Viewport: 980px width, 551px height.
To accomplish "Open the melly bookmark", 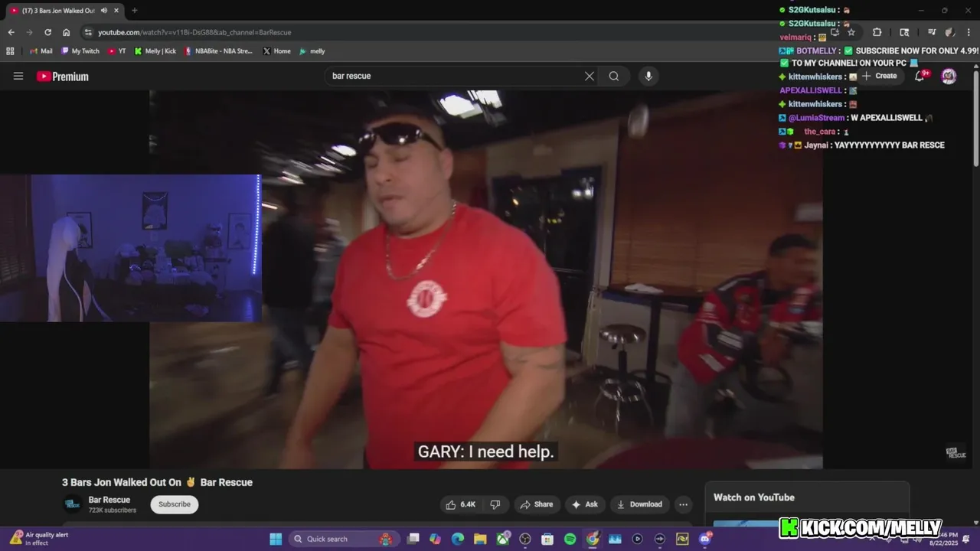I will coord(312,51).
